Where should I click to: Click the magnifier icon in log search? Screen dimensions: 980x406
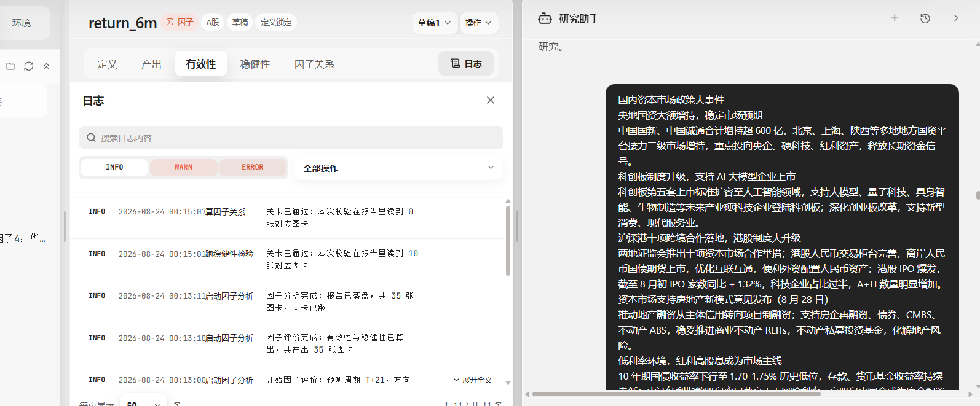coord(91,138)
